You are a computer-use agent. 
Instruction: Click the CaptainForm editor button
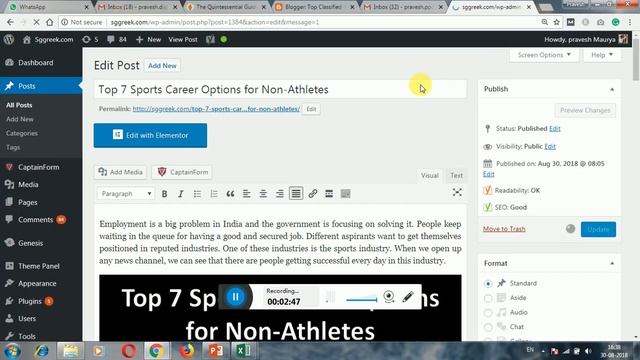click(x=182, y=172)
